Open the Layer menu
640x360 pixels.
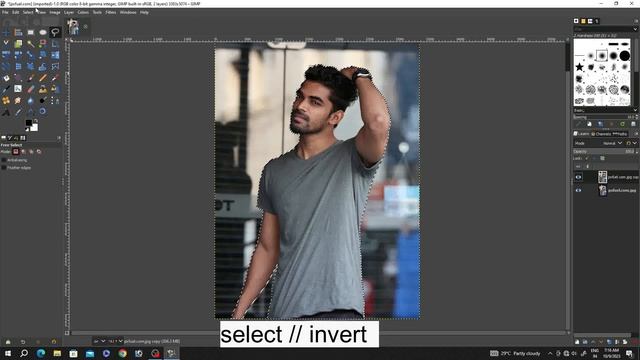[69, 12]
